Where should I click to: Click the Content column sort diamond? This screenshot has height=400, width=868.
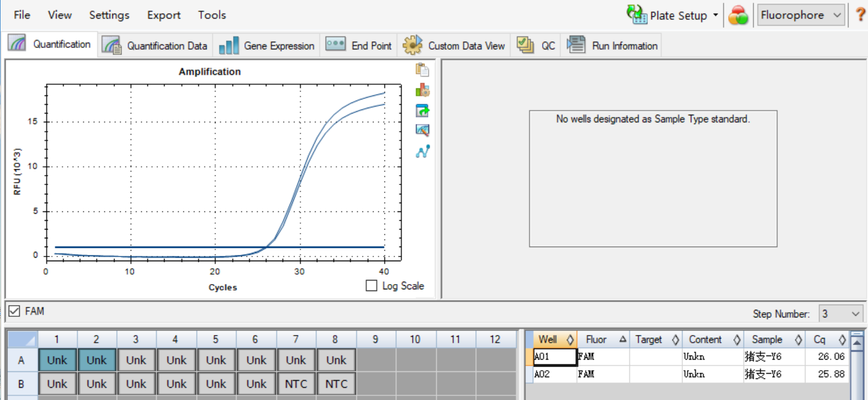click(x=737, y=340)
